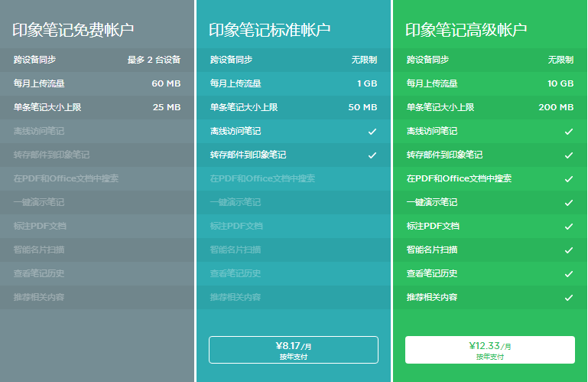Viewport: 588px width, 382px height.
Task: Click the 1 GB upload value in standard plan
Action: click(x=367, y=83)
